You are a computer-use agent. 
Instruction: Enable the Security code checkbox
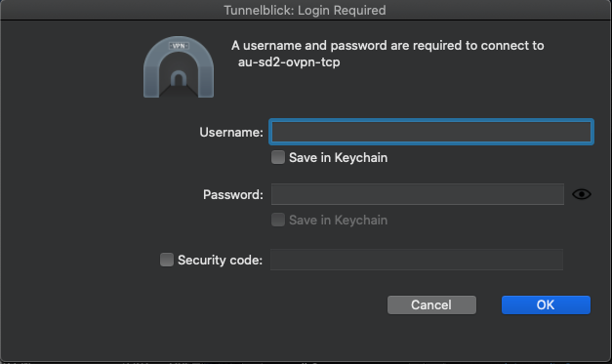point(167,260)
